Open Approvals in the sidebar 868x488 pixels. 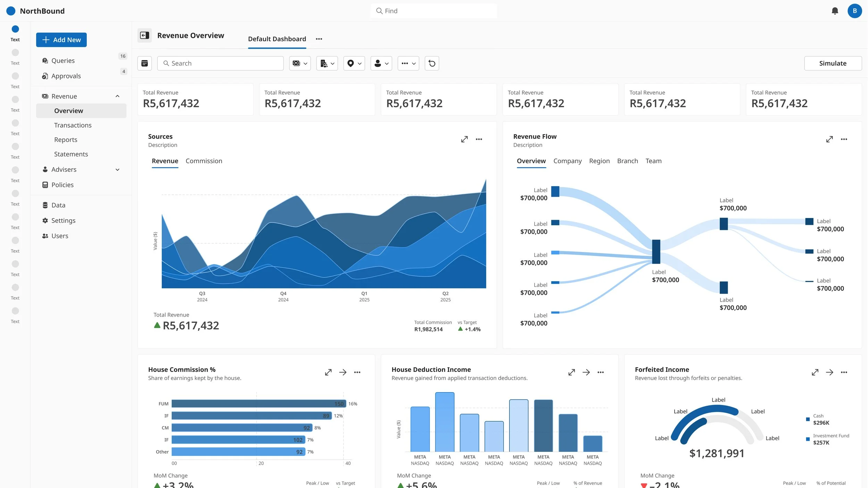click(x=82, y=76)
